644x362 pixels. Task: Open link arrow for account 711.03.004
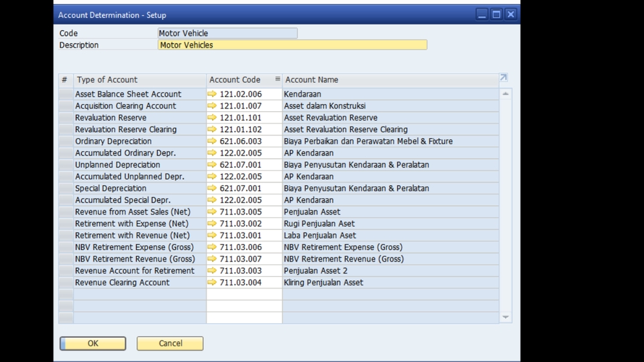[211, 282]
